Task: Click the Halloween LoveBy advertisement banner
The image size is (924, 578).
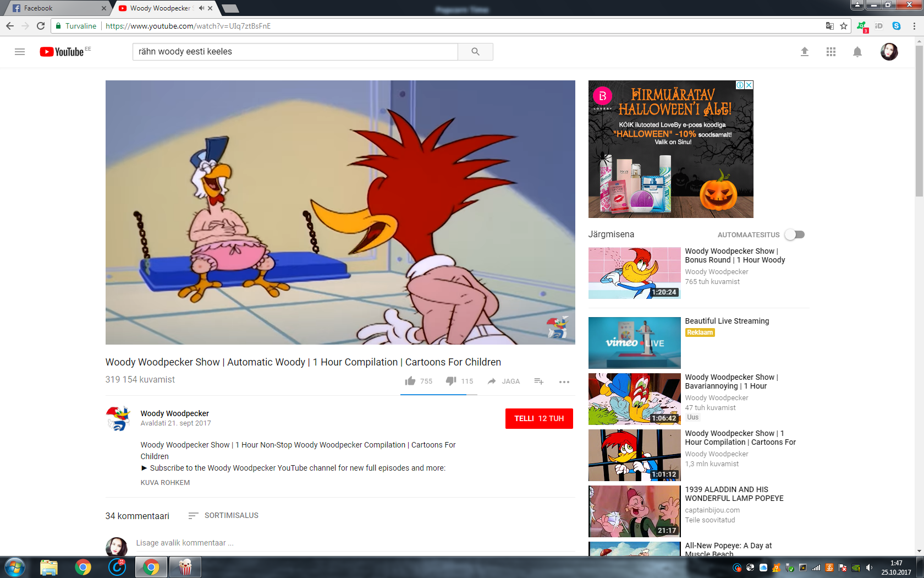Action: [671, 149]
